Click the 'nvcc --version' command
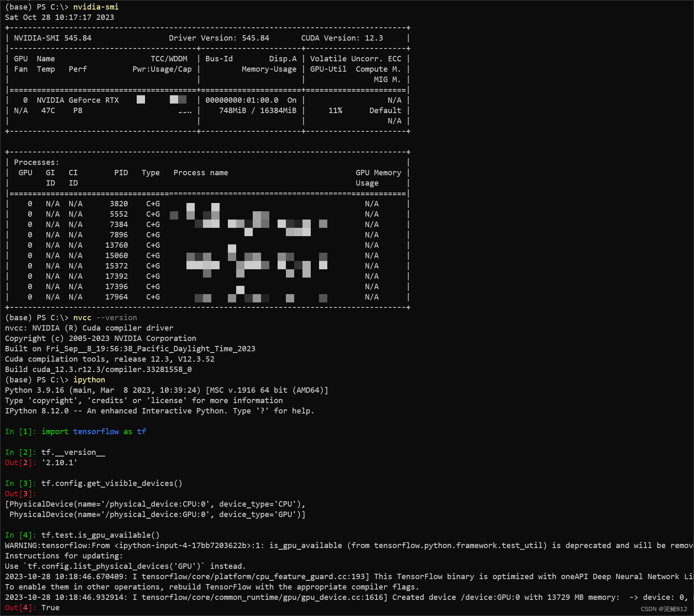The image size is (694, 616). pyautogui.click(x=105, y=318)
